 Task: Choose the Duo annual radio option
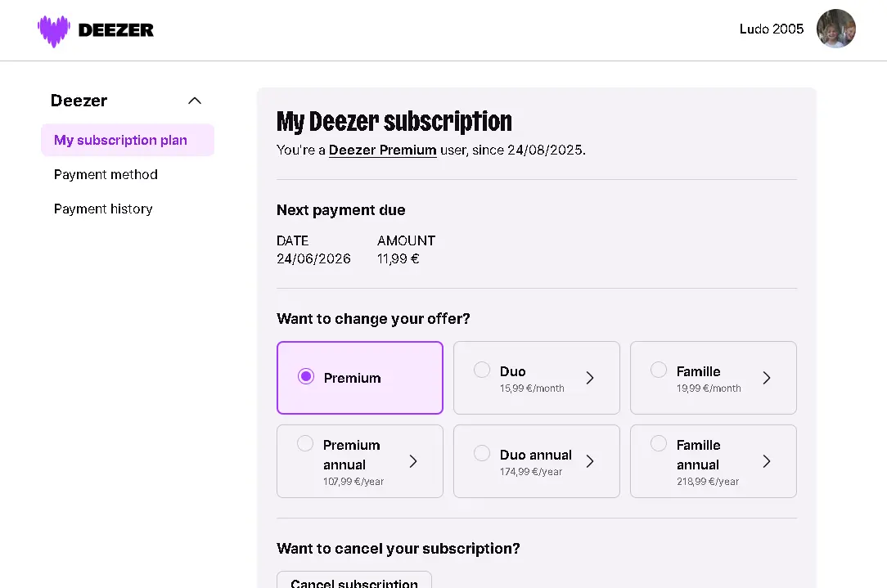tap(482, 453)
